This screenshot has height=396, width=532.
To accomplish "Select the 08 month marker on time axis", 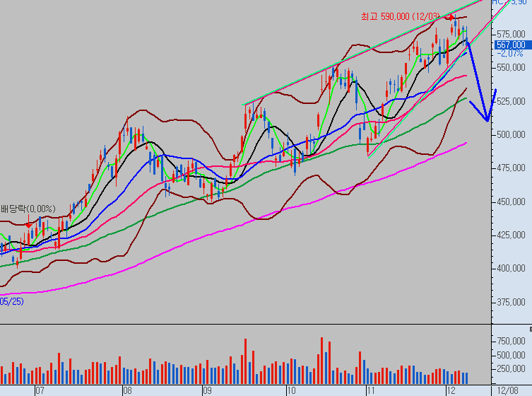I will click(127, 390).
